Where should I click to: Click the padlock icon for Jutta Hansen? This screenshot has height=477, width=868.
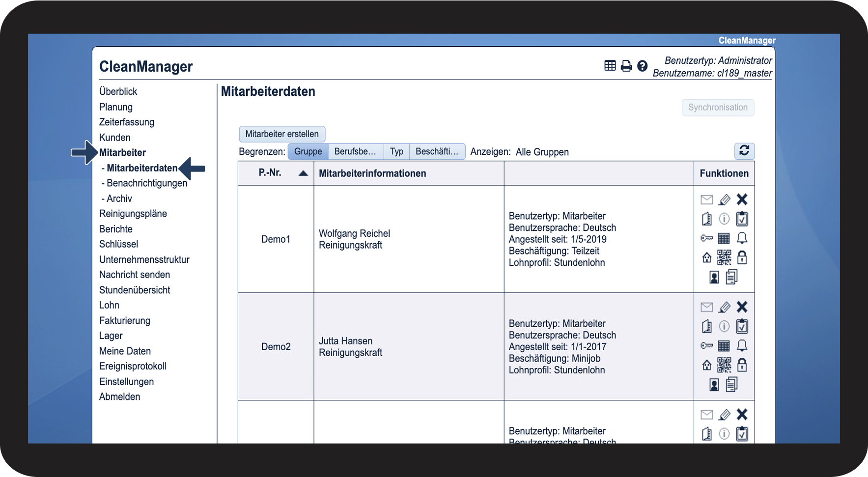pos(742,365)
